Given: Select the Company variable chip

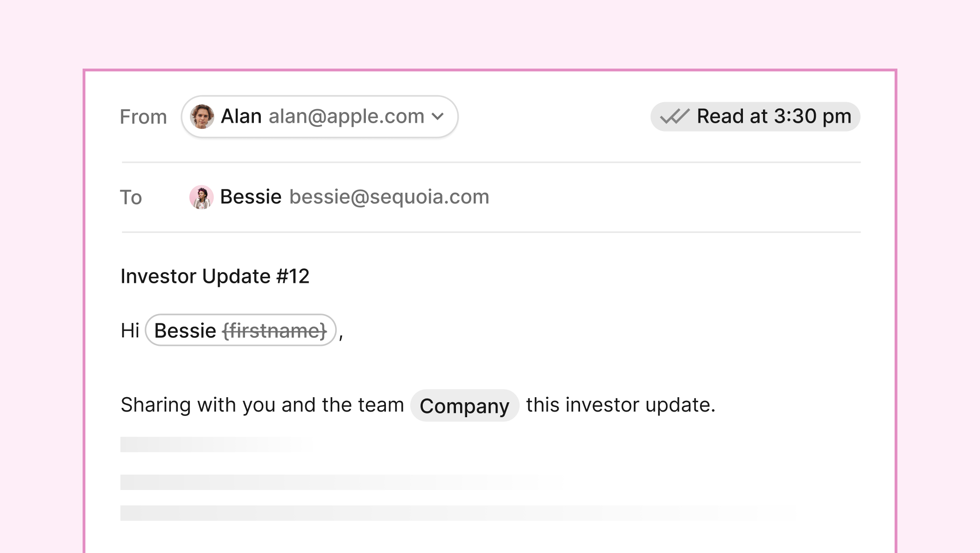Looking at the screenshot, I should [464, 406].
